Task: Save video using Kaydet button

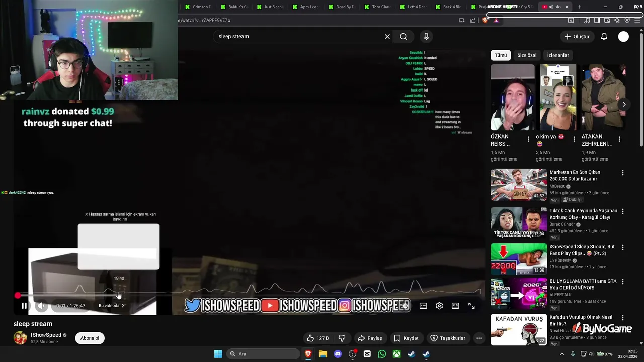Action: click(x=406, y=338)
